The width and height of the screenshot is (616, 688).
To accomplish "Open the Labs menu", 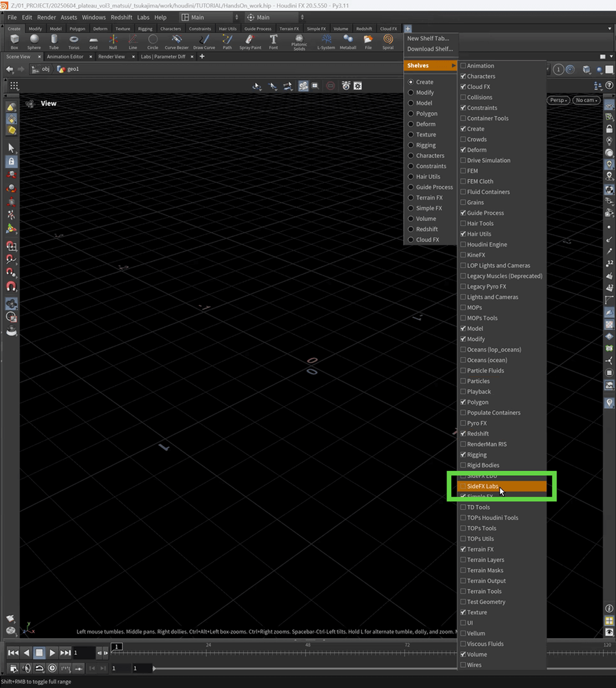I will tap(143, 17).
